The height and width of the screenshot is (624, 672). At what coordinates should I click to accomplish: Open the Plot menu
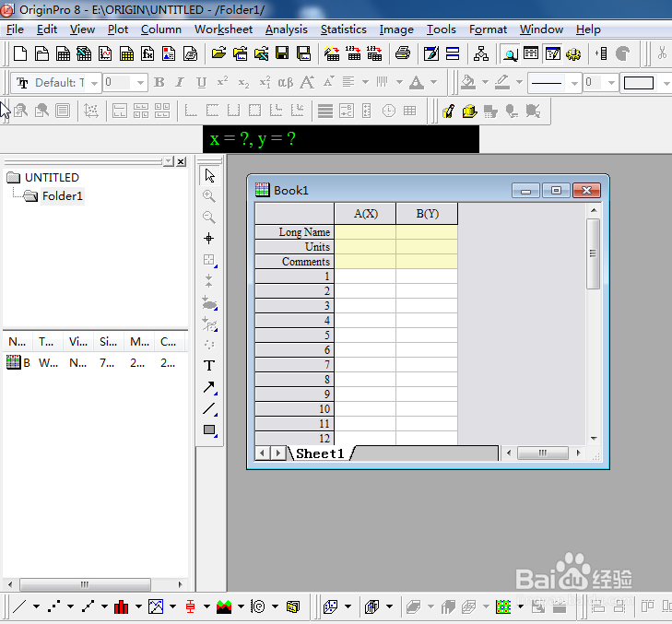tap(118, 29)
